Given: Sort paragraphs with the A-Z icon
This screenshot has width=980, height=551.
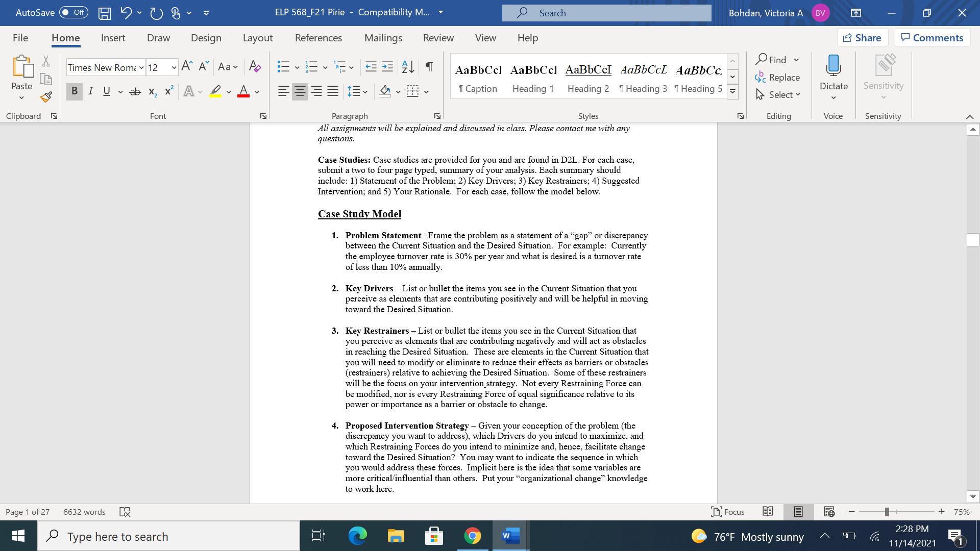Looking at the screenshot, I should (408, 66).
